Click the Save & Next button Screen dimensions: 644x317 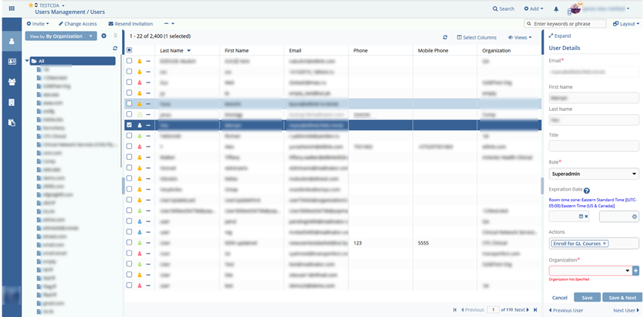622,297
